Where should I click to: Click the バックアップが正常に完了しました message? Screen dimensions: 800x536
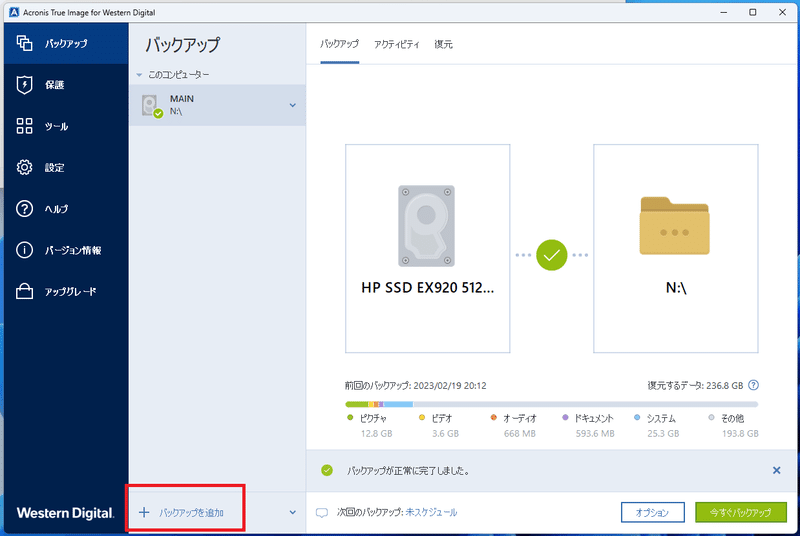408,471
